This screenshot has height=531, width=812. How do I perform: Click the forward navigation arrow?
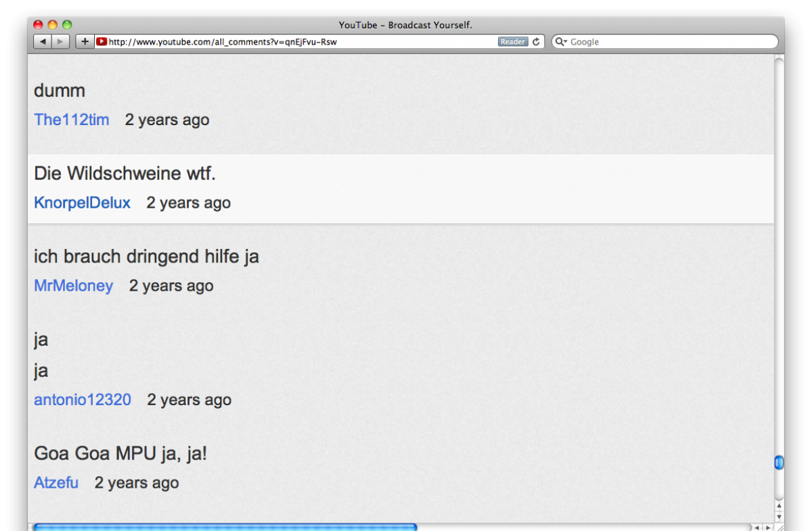coord(60,42)
